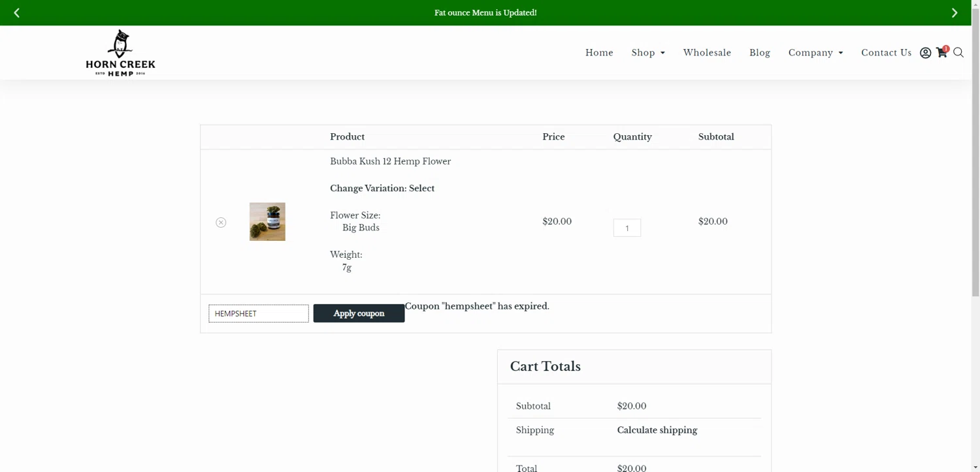Click the coupon code input field
The width and height of the screenshot is (980, 472).
(259, 313)
